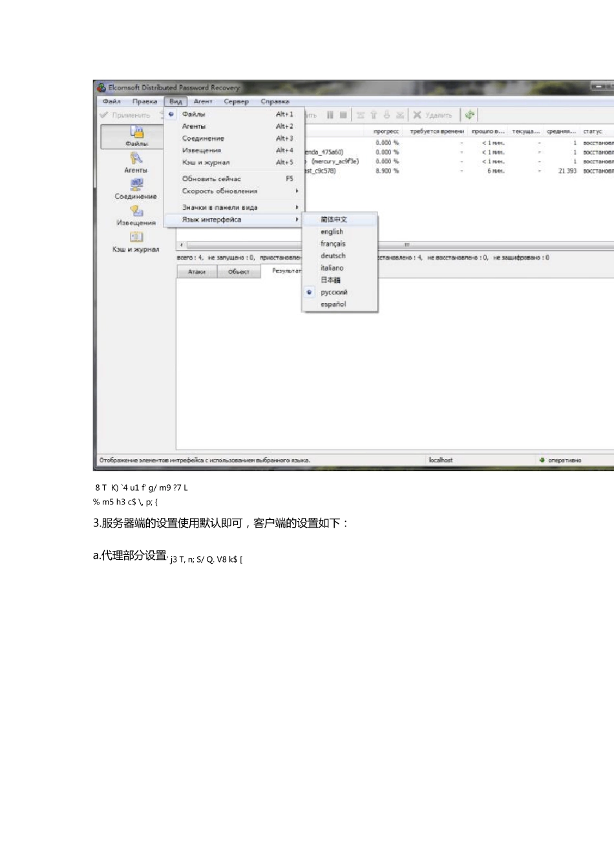The height and width of the screenshot is (868, 614).
Task: Open the Агент menu
Action: [x=203, y=101]
